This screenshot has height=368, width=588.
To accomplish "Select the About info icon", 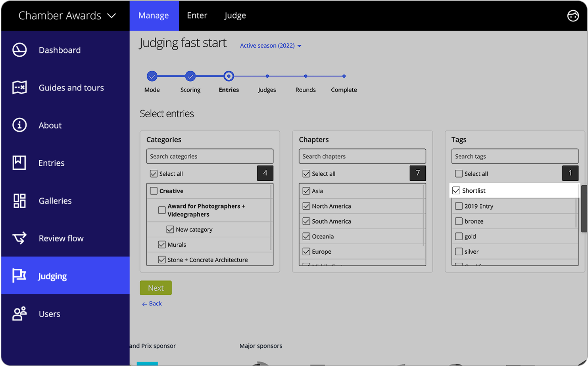I will pos(19,125).
